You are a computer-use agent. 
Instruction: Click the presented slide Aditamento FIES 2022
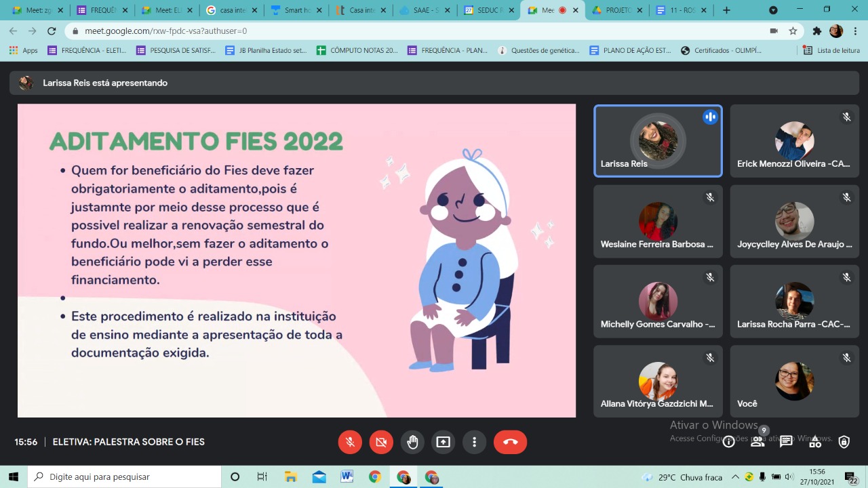pyautogui.click(x=296, y=260)
